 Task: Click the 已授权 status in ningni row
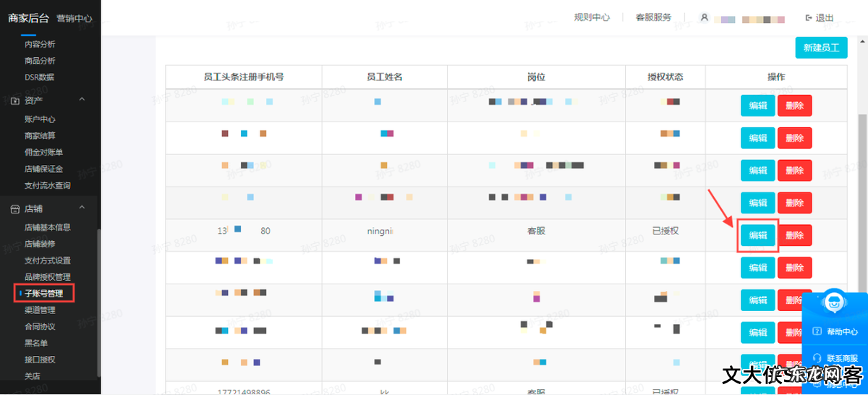click(x=665, y=231)
